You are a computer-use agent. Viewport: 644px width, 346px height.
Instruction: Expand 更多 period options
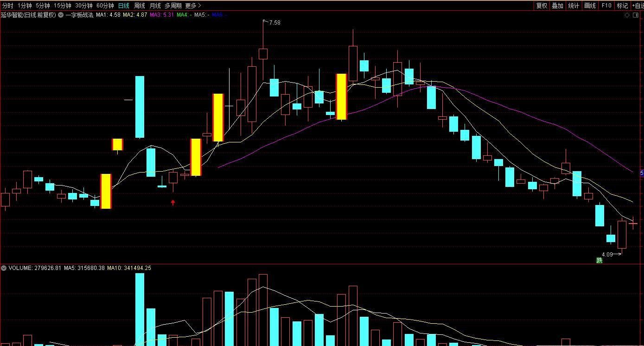pos(193,6)
